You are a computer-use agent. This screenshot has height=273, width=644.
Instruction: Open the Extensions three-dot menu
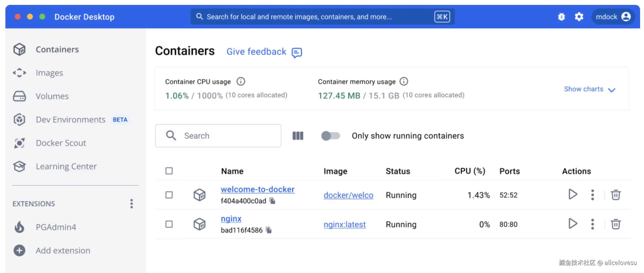point(131,204)
